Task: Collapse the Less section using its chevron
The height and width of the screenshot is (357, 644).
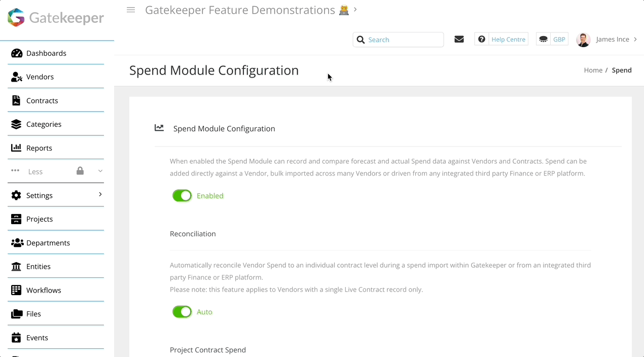Action: (100, 171)
